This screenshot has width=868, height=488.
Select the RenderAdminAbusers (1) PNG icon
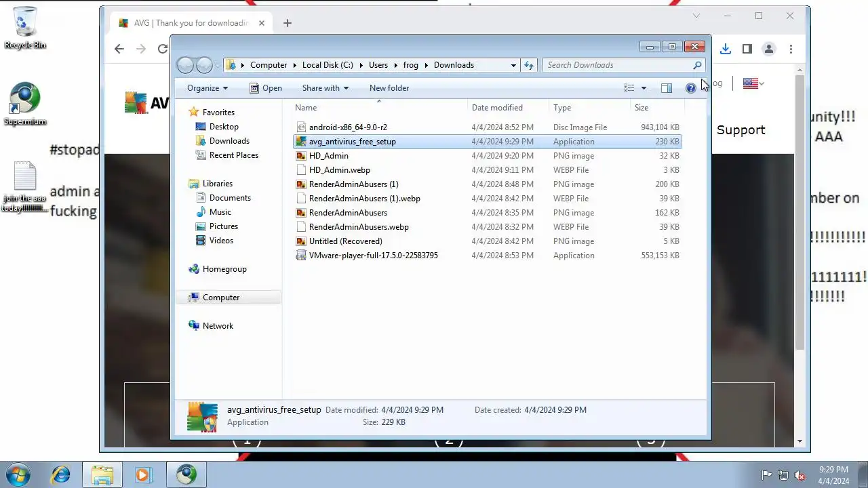click(301, 184)
